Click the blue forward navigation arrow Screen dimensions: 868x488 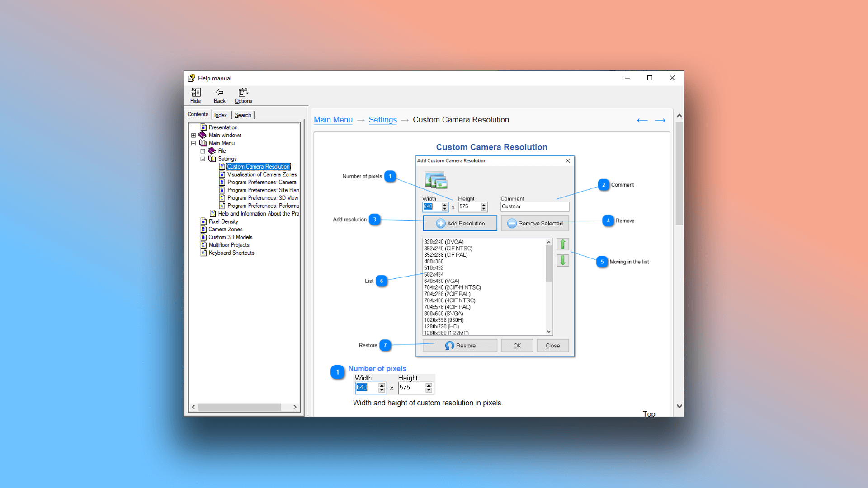click(660, 120)
